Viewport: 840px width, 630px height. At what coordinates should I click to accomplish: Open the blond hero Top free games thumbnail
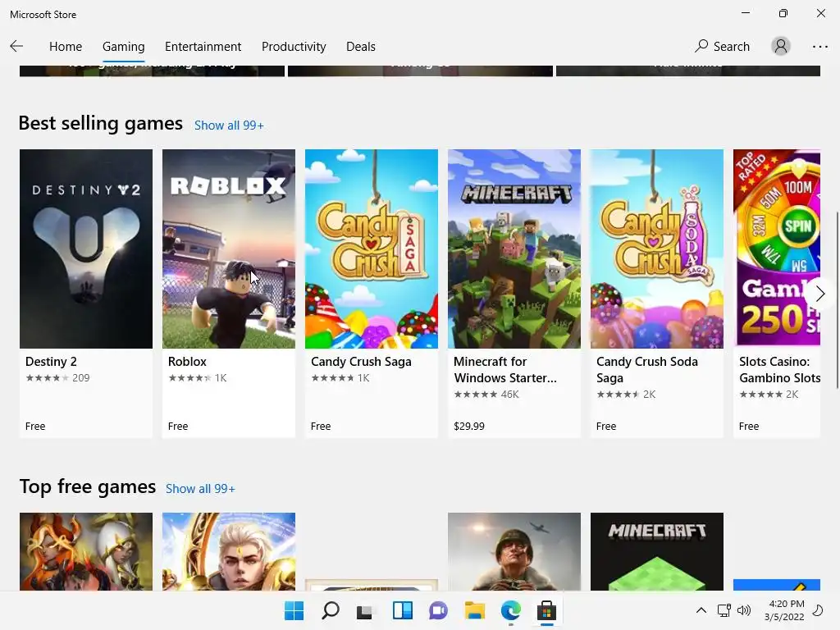[x=229, y=551]
